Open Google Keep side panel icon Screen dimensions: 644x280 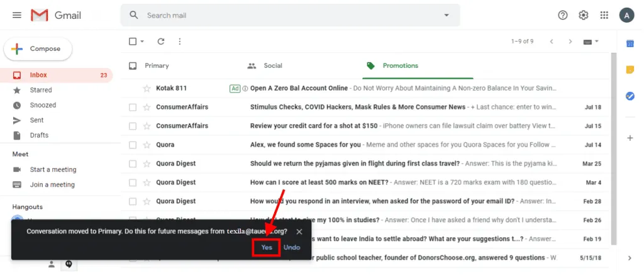click(630, 70)
